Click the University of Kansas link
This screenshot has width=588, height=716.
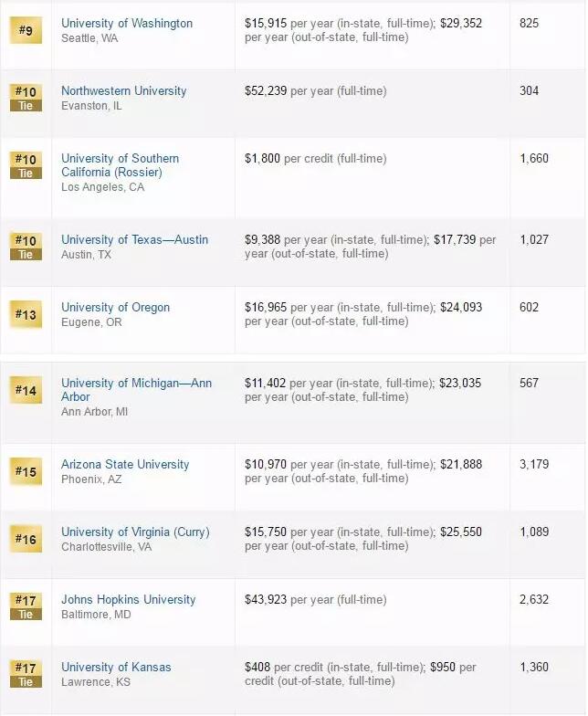click(116, 667)
